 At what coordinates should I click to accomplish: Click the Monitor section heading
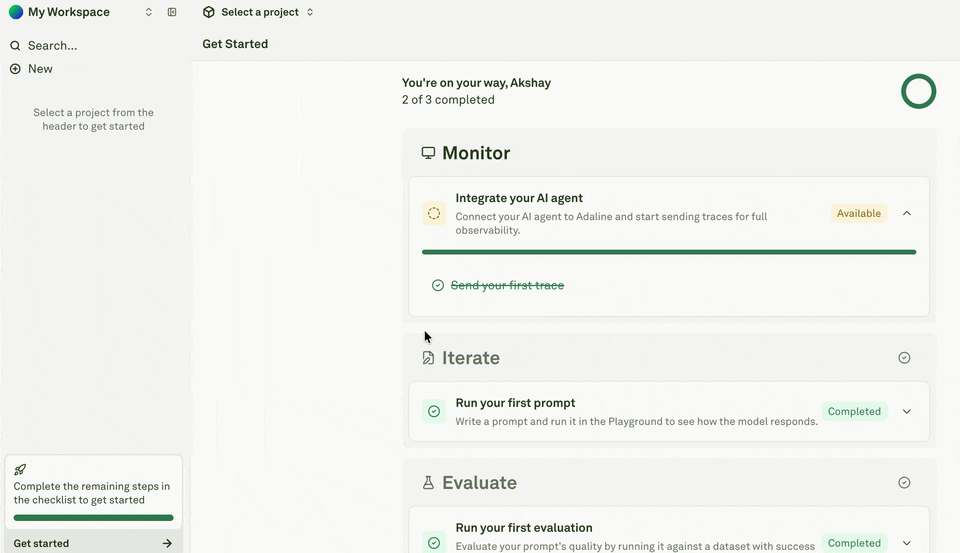(x=476, y=153)
